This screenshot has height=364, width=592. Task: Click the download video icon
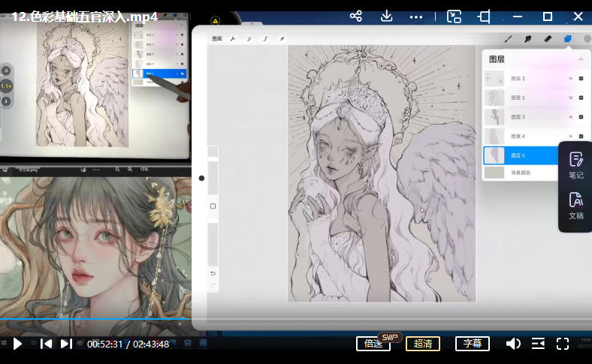(x=386, y=16)
